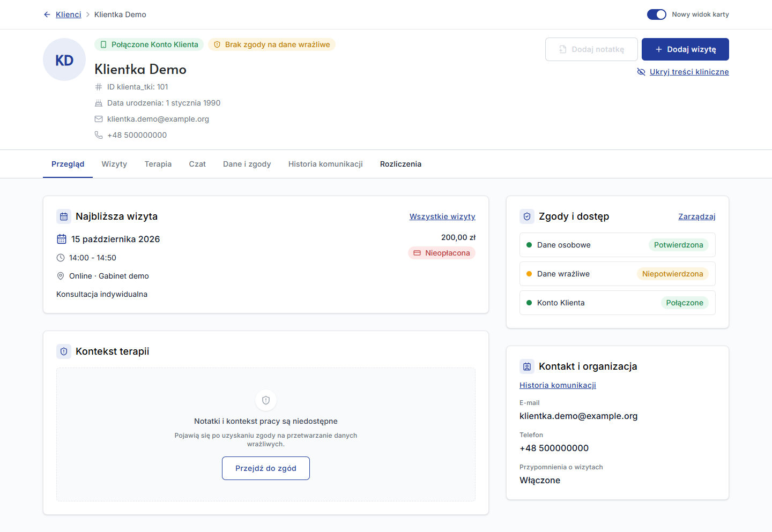This screenshot has height=532, width=772.
Task: Click the phone icon beside +48 500000000 in header
Action: [x=99, y=135]
